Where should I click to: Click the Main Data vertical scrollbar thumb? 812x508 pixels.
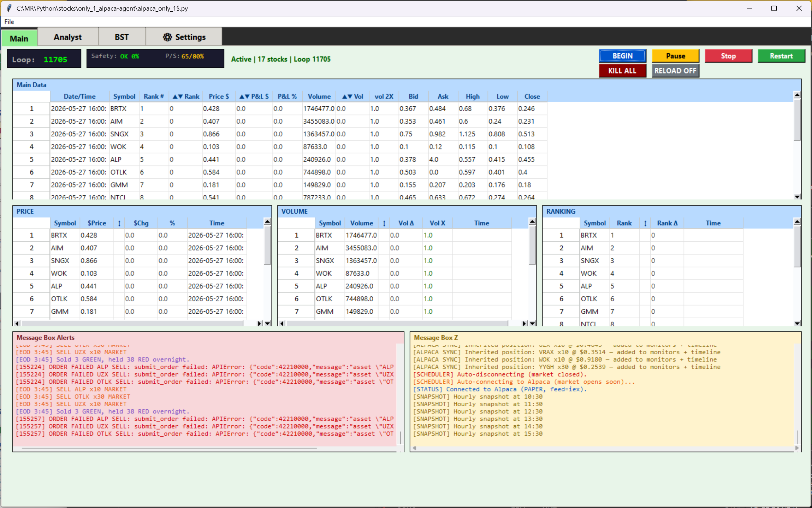[x=797, y=119]
